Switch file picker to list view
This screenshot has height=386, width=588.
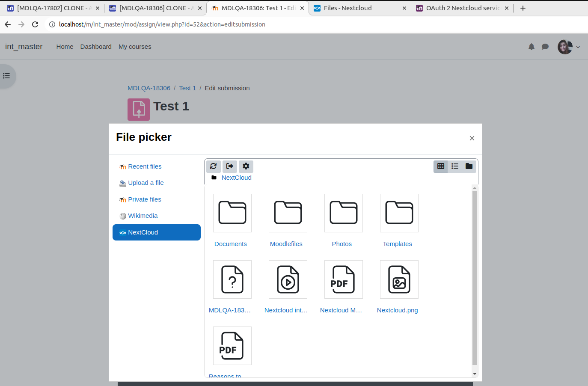click(455, 166)
